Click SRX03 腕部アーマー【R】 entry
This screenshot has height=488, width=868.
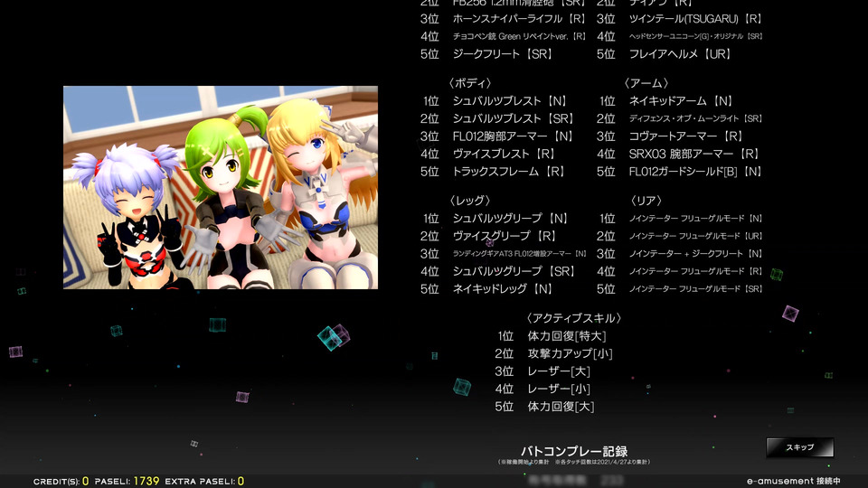click(694, 154)
